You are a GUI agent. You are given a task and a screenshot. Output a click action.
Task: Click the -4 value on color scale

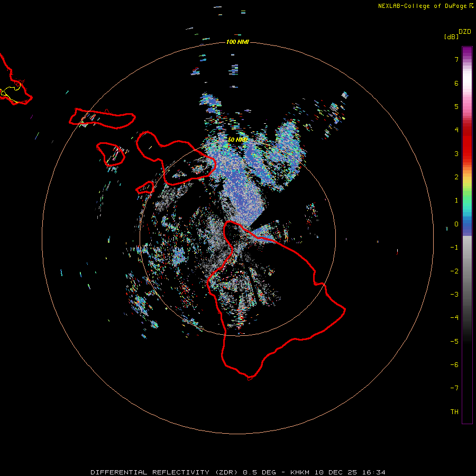454,318
